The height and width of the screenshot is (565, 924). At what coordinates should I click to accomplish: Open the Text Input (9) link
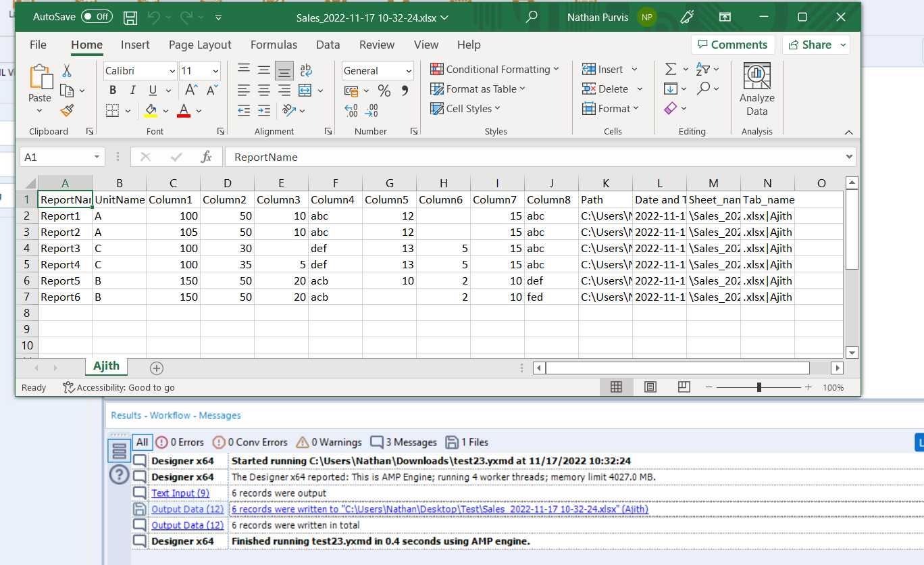point(180,493)
